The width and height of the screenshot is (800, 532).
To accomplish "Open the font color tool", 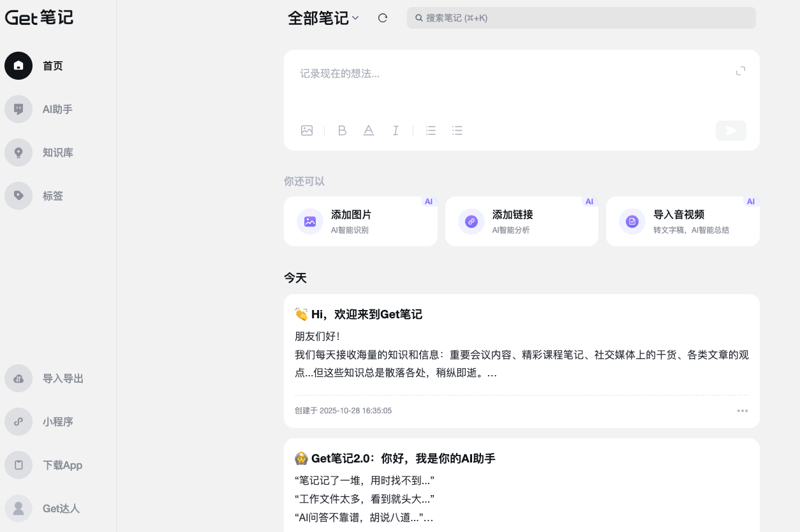I will tap(369, 130).
